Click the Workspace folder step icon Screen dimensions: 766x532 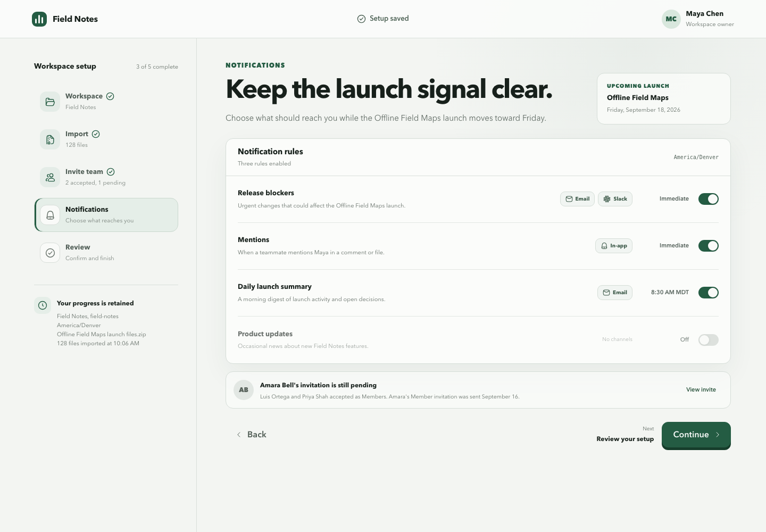tap(50, 102)
